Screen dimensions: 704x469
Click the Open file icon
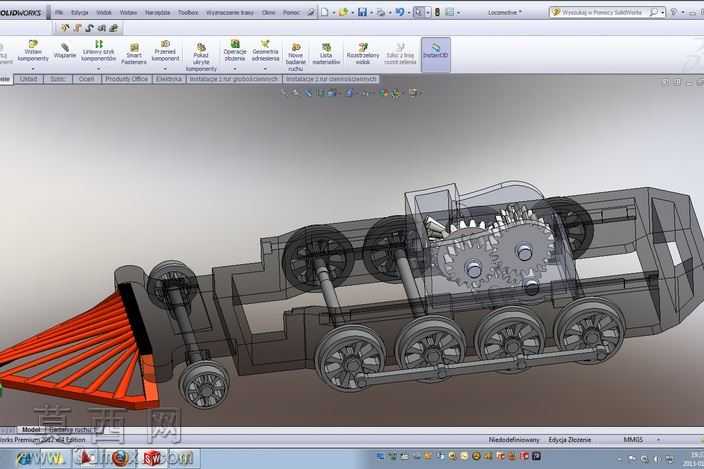coord(343,13)
